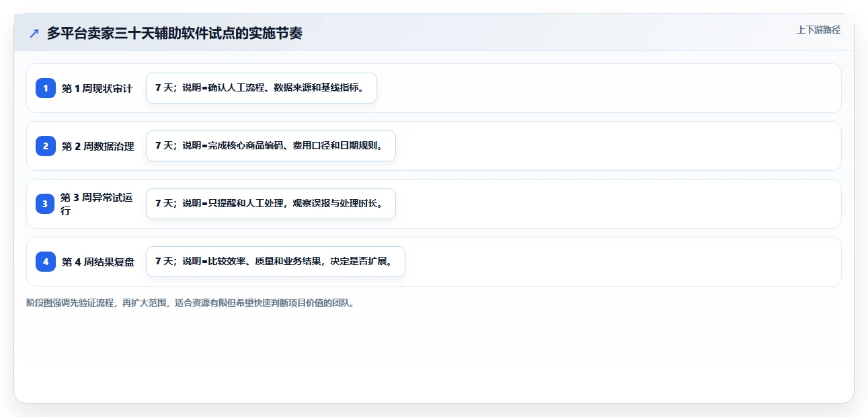The height and width of the screenshot is (417, 868).
Task: Click the title 多平台卖家三十天辅助软件试点的实施节奏
Action: (x=175, y=34)
